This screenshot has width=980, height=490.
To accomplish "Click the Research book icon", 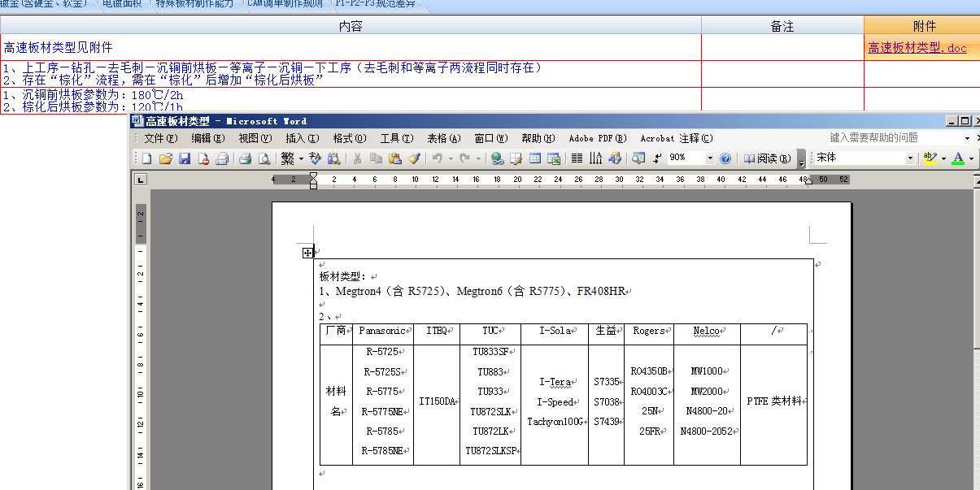I will pyautogui.click(x=333, y=158).
